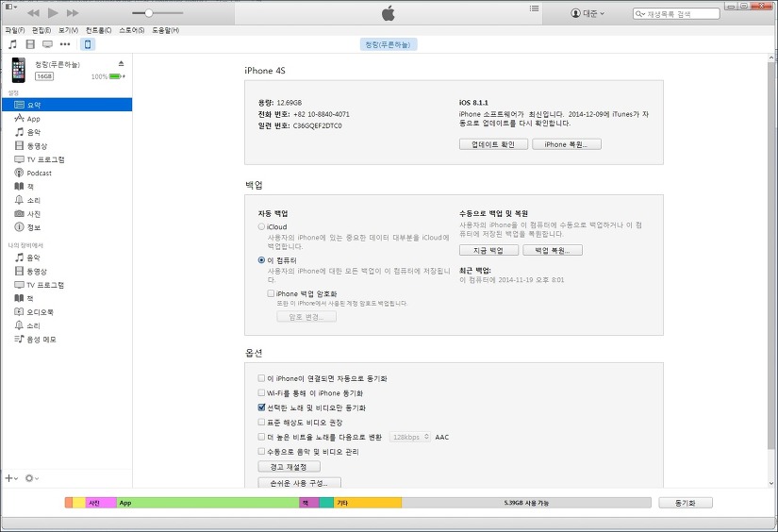This screenshot has height=532, width=778.
Task: Click the 기타 segment in storage bar
Action: coord(368,503)
